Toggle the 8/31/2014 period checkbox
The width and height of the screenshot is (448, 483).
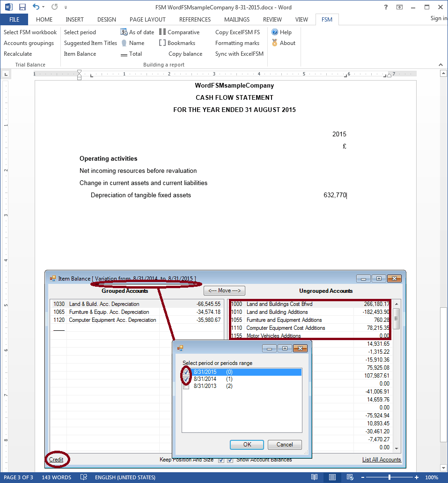point(186,379)
